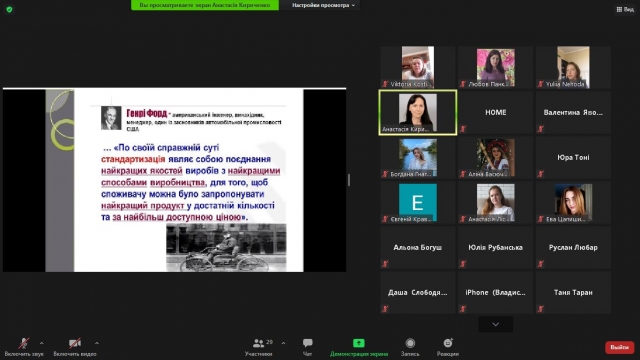
Task: Open the View layout button
Action: tap(625, 9)
